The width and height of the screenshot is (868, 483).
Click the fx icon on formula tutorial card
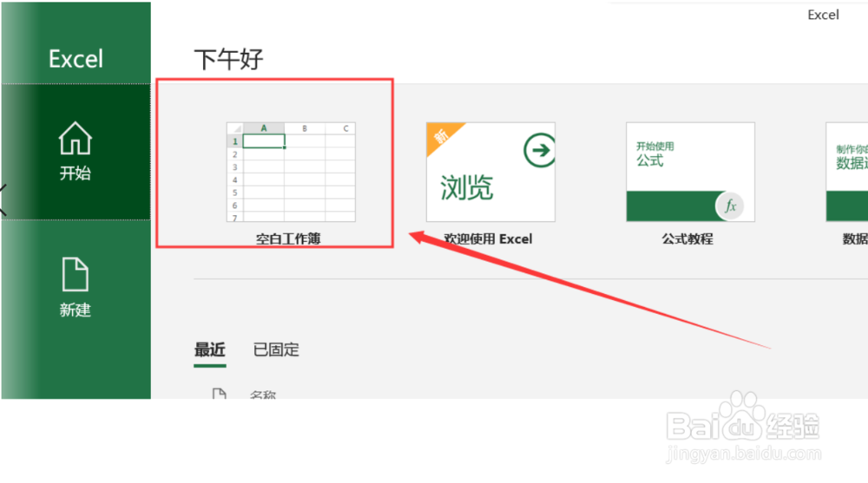tap(730, 206)
